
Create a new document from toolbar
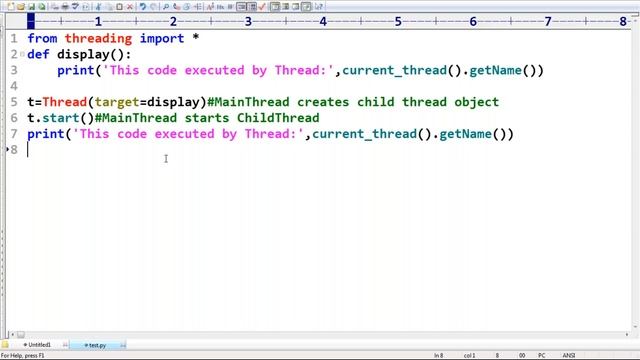[x=11, y=7]
